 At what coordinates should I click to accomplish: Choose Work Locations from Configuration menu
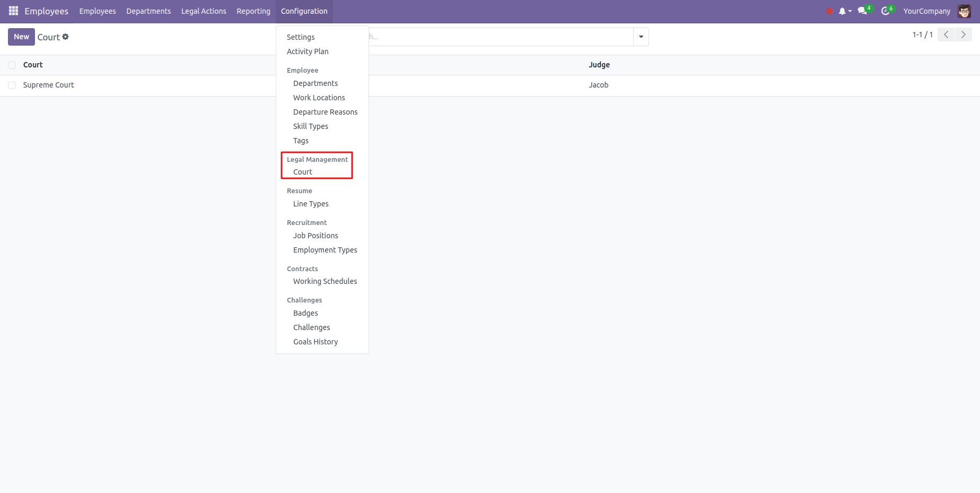[x=319, y=98]
